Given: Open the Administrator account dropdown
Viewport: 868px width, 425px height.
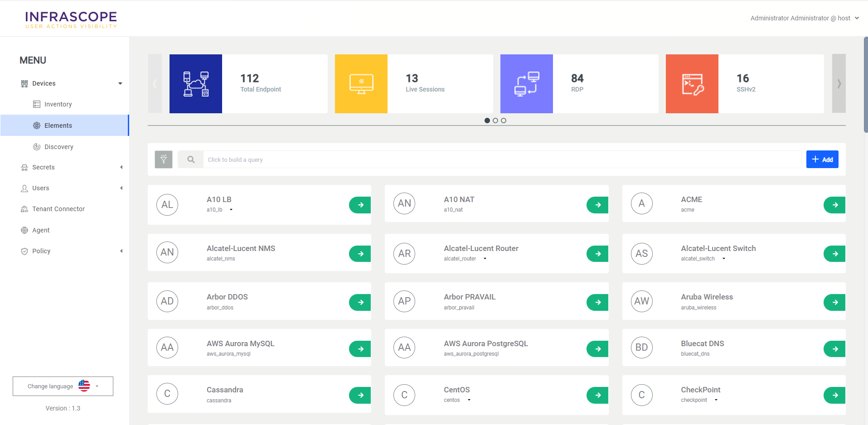Looking at the screenshot, I should (805, 18).
